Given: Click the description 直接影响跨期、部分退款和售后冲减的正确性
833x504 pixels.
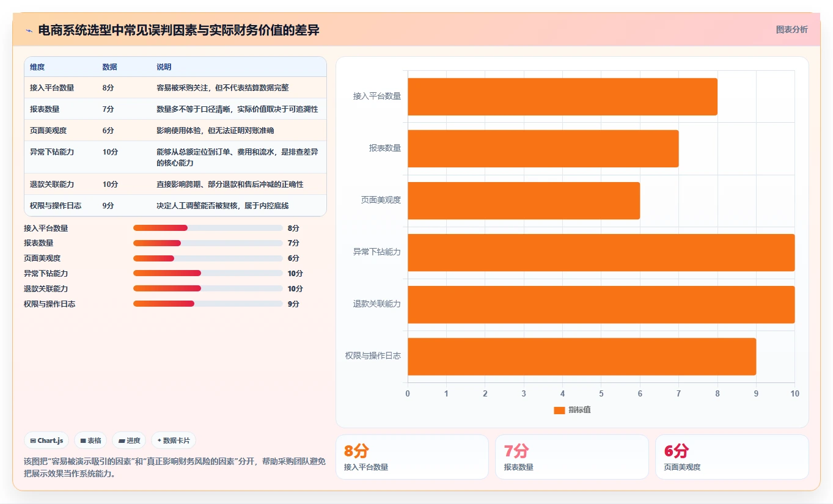Looking at the screenshot, I should click(230, 184).
